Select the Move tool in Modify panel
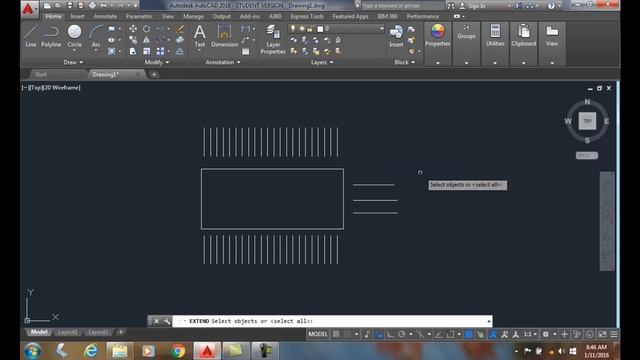The width and height of the screenshot is (640, 360). click(133, 29)
